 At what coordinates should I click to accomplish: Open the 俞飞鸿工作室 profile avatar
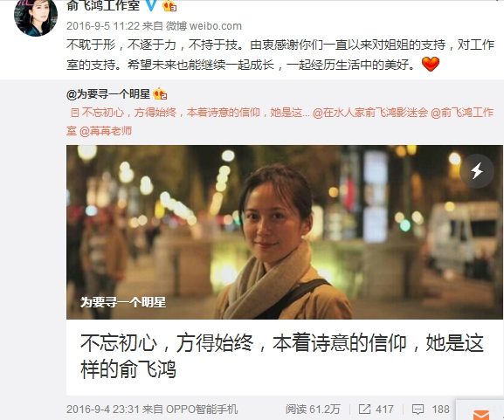coord(36,17)
